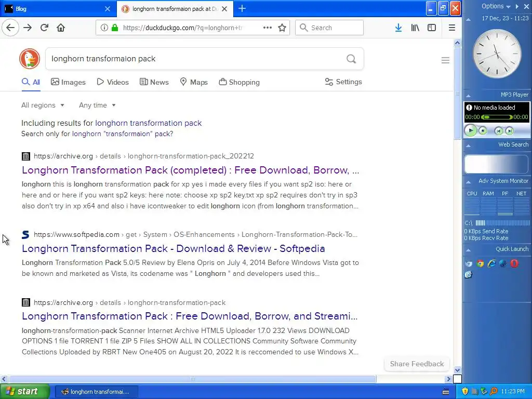Viewport: 532px width, 399px height.
Task: Open DuckDuckGo Settings
Action: pyautogui.click(x=343, y=82)
